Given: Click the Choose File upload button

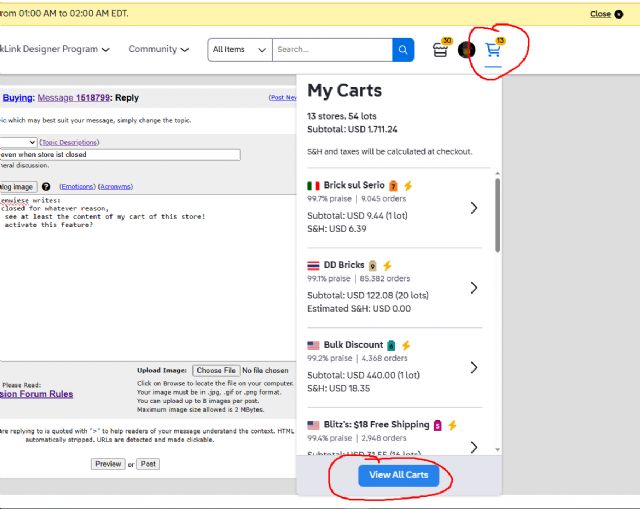Looking at the screenshot, I should point(215,371).
